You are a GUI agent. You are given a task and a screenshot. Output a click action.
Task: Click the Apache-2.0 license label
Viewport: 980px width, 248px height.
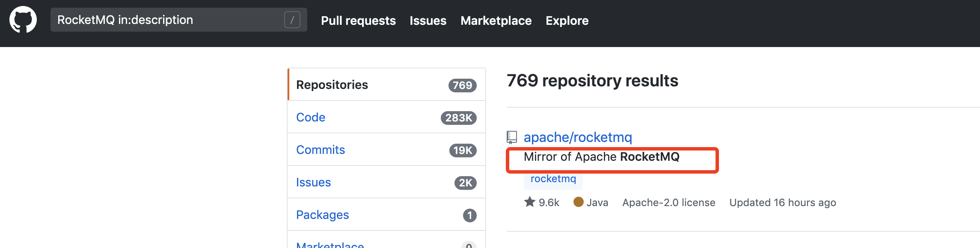click(669, 203)
